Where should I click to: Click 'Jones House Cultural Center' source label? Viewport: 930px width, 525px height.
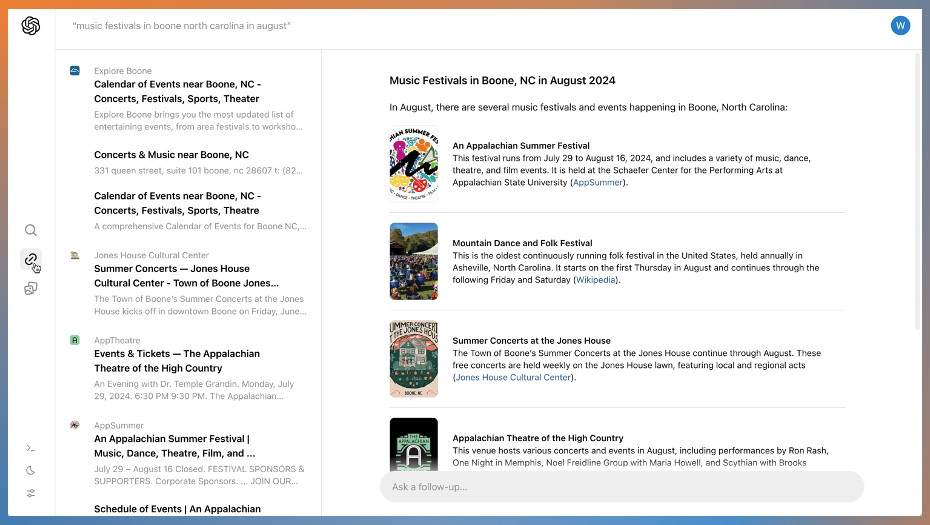151,255
